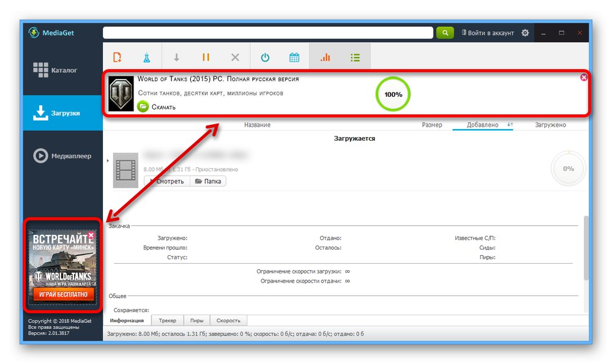Select Загрузки in the sidebar
The width and height of the screenshot is (612, 364).
[63, 113]
